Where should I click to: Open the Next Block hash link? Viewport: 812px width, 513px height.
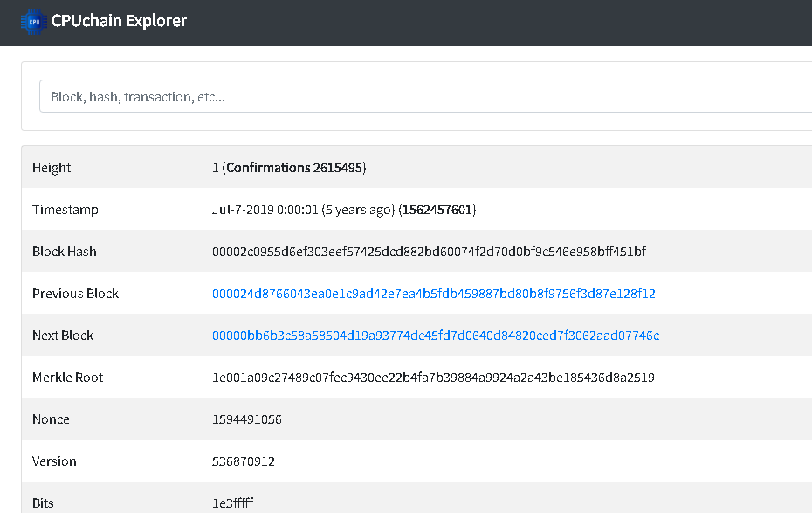click(x=436, y=336)
